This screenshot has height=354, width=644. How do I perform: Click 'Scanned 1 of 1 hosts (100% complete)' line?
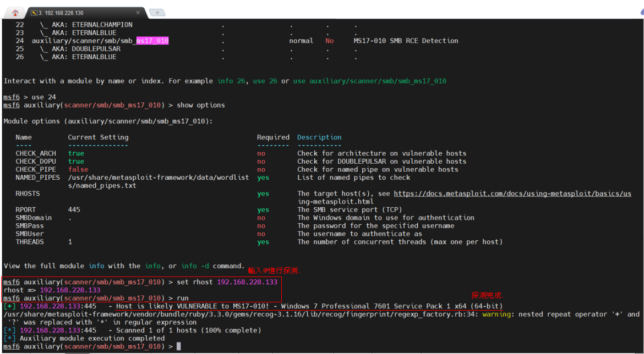pos(188,330)
